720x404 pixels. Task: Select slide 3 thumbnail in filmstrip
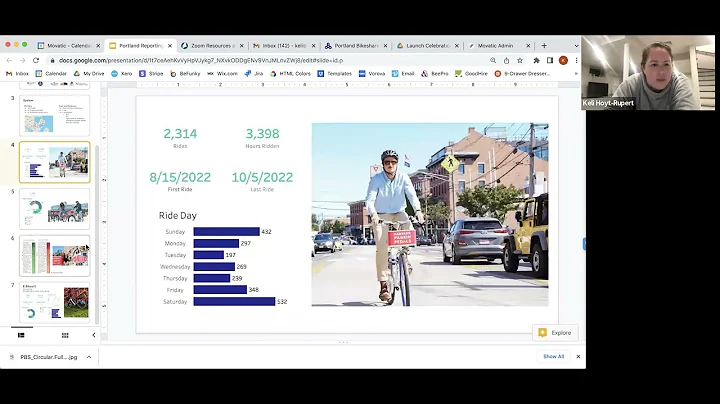55,116
